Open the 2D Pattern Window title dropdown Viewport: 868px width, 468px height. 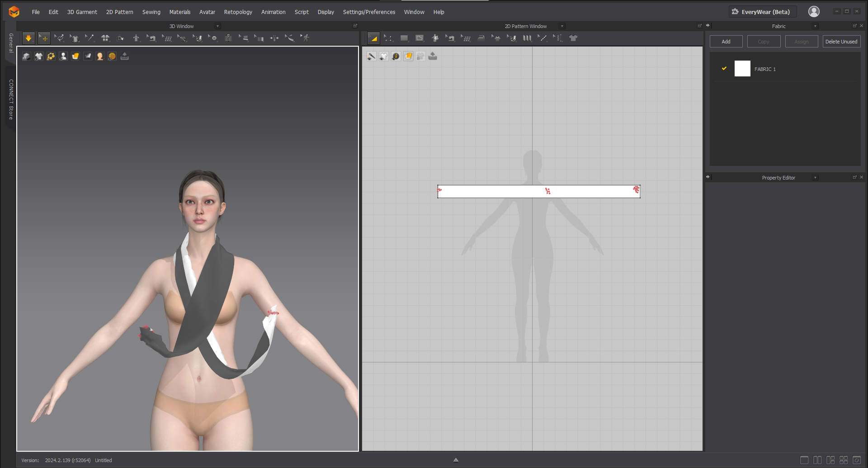click(562, 26)
